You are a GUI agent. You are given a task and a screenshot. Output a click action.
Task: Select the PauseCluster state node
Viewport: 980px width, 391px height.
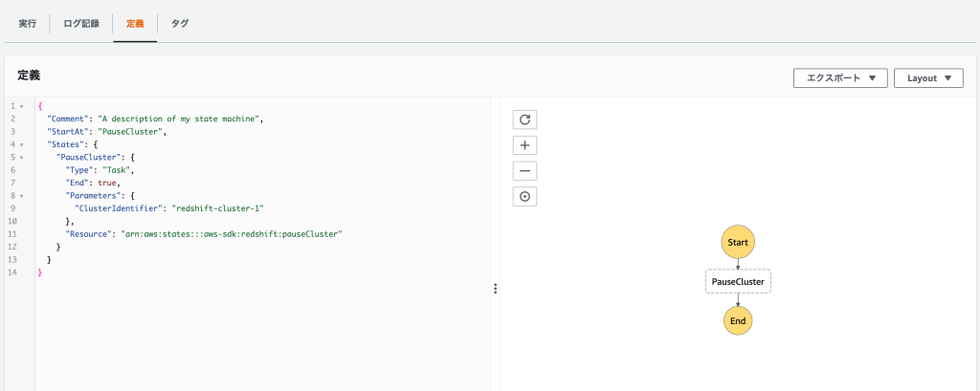(x=738, y=282)
